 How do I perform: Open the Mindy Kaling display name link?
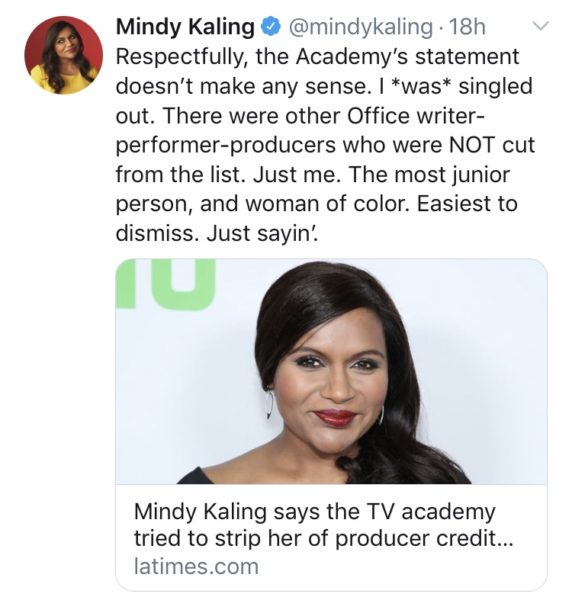[x=185, y=27]
